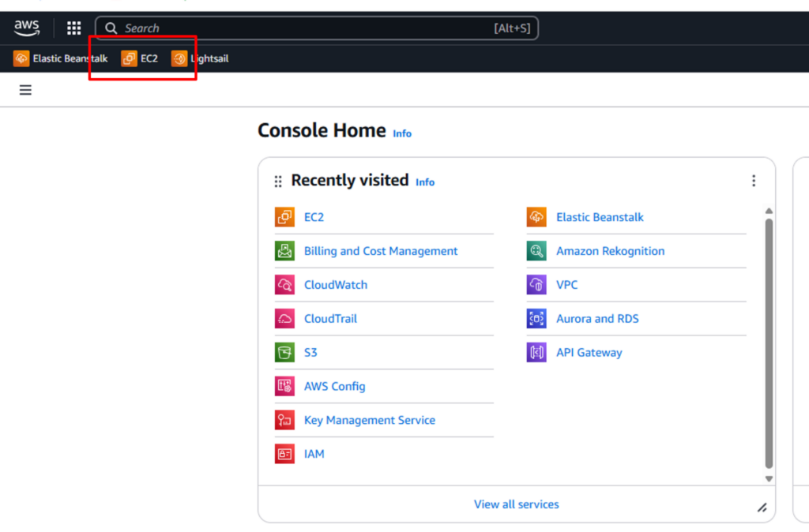Click the Recently visited scrollbar thumb

[769, 344]
